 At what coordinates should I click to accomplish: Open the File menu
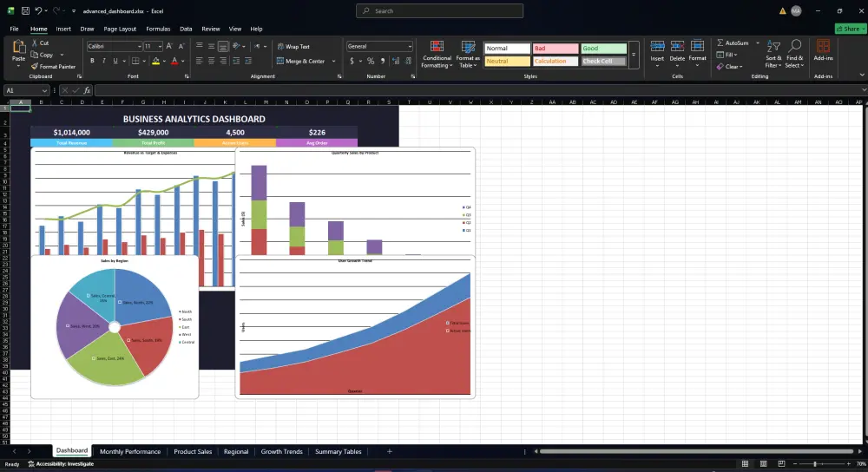click(15, 29)
